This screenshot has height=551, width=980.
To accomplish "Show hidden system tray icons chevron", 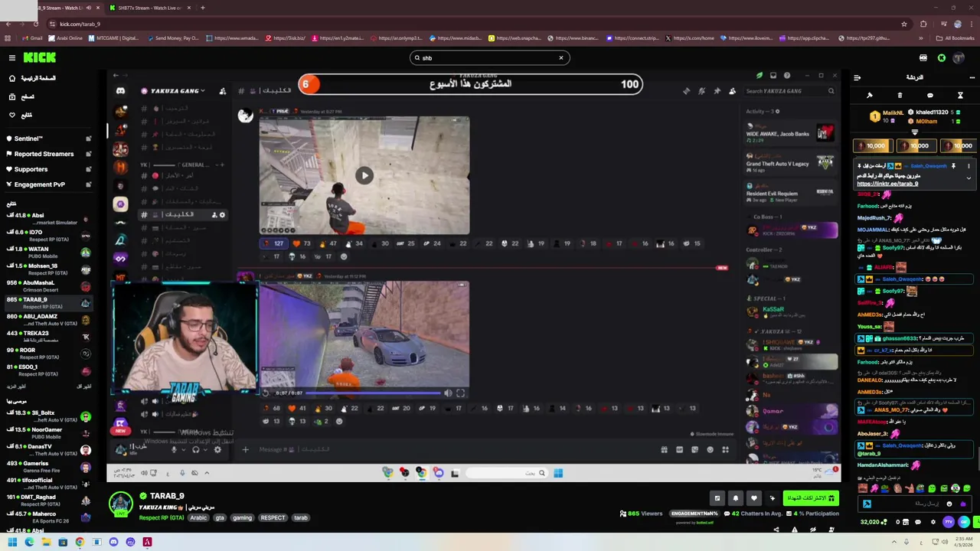I will pos(894,543).
